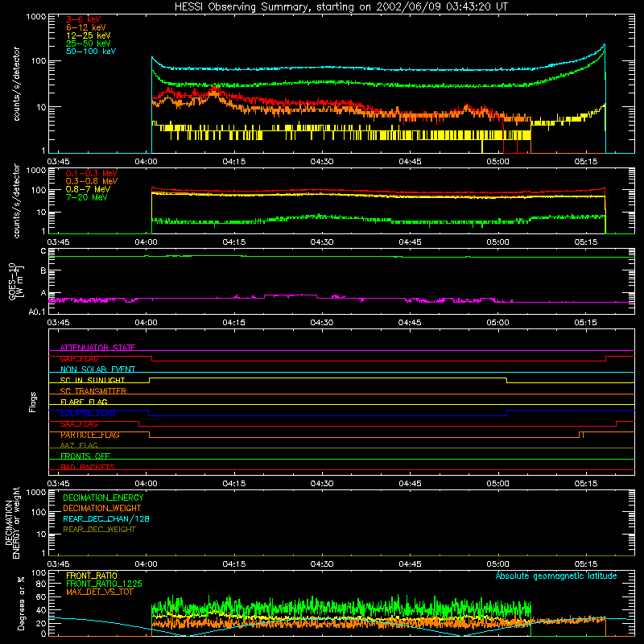Image resolution: width=644 pixels, height=644 pixels.
Task: Click the REAR_DEC_WEIGHT legend label
Action: [x=99, y=530]
